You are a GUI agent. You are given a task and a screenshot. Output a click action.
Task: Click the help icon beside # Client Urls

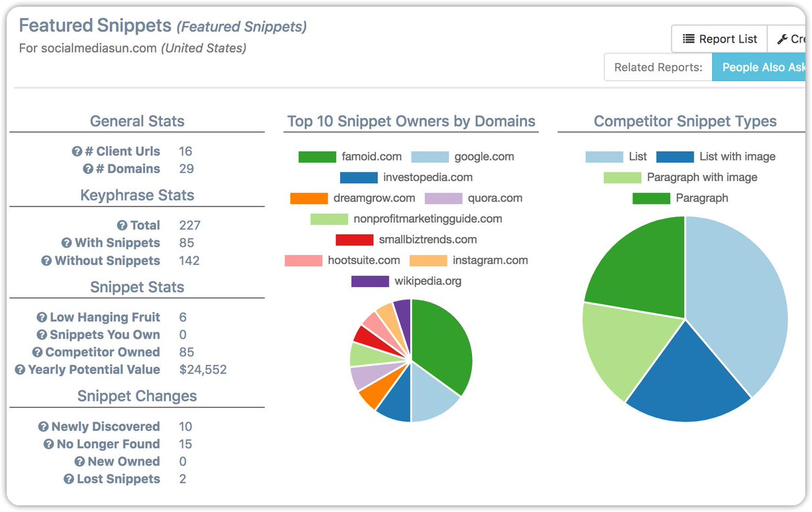coord(77,152)
